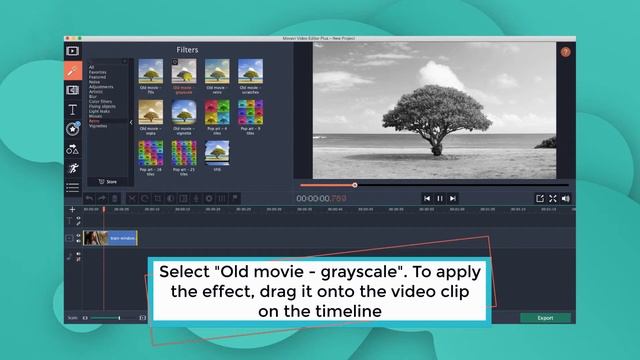
Task: Select Old movie - vignette filter thumbnail
Action: [x=184, y=112]
